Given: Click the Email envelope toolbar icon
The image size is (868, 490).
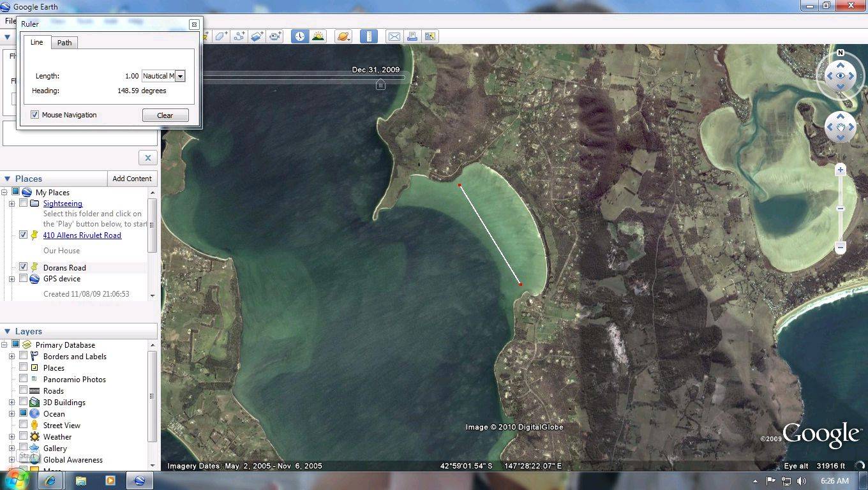Looking at the screenshot, I should [394, 36].
